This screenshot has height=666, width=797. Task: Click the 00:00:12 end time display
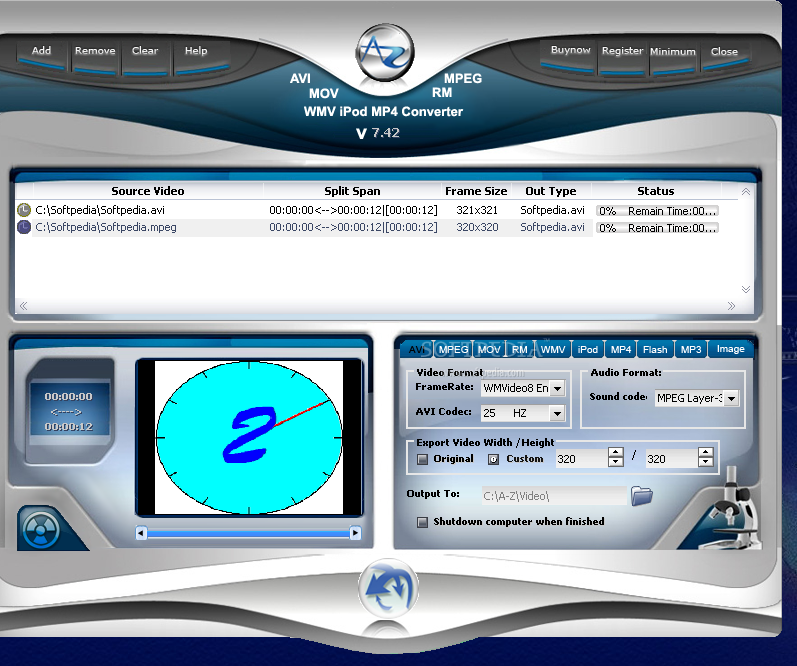point(69,427)
